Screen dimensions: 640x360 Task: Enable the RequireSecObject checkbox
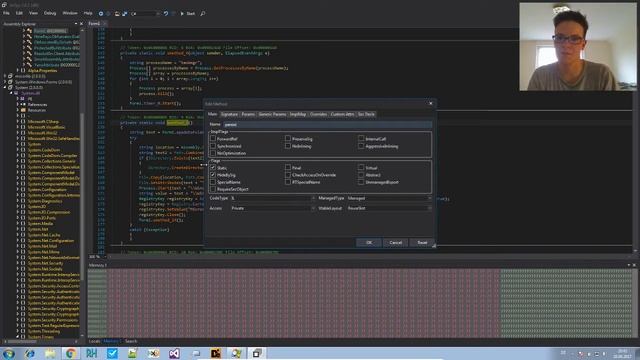point(213,189)
